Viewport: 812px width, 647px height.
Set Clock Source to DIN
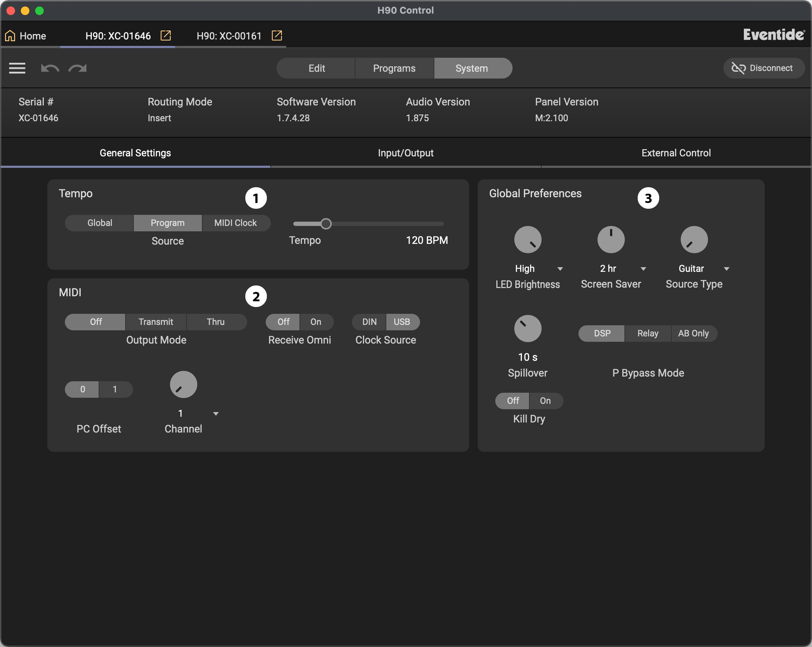(369, 322)
